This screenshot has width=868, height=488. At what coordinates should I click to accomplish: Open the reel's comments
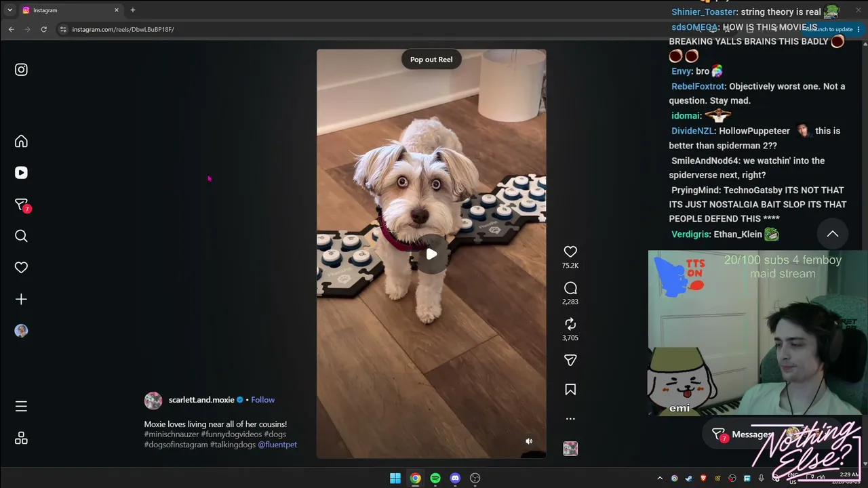(x=570, y=288)
